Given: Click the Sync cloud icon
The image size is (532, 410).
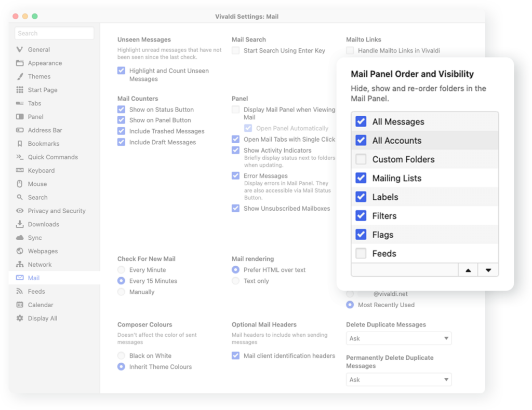Looking at the screenshot, I should click(x=20, y=238).
